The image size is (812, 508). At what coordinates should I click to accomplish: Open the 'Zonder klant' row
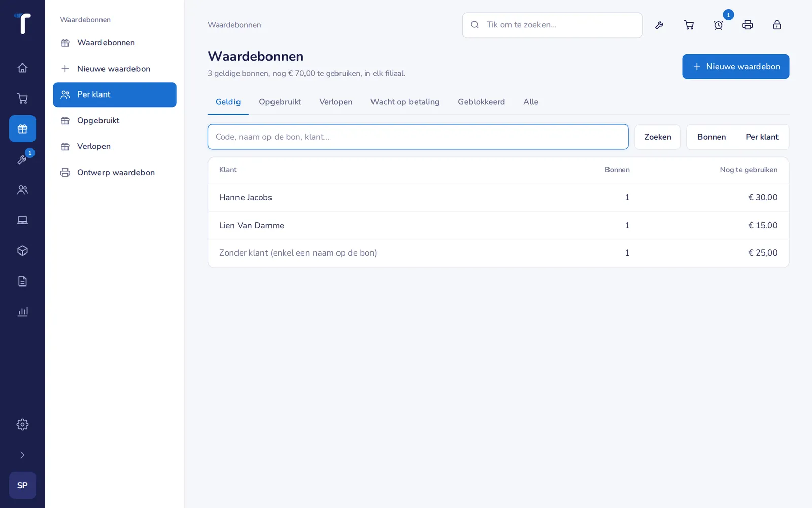click(x=498, y=253)
